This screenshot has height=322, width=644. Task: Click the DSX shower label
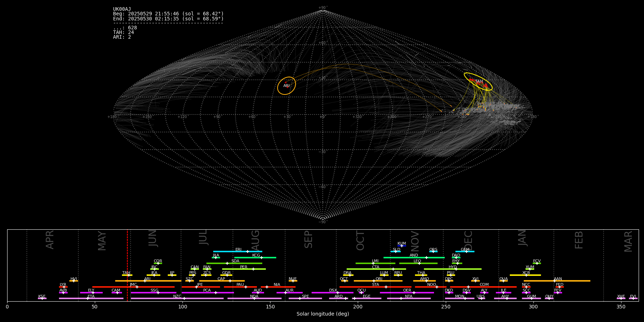[333, 291]
